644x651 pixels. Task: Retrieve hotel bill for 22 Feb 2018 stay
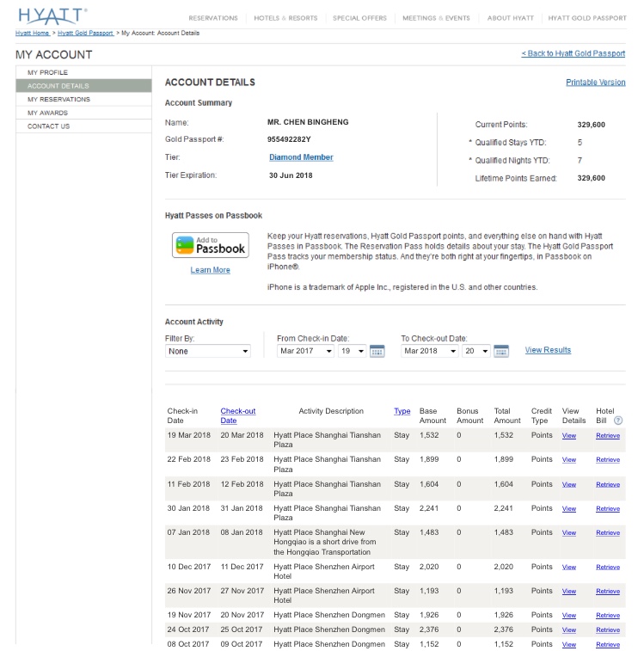(x=608, y=459)
